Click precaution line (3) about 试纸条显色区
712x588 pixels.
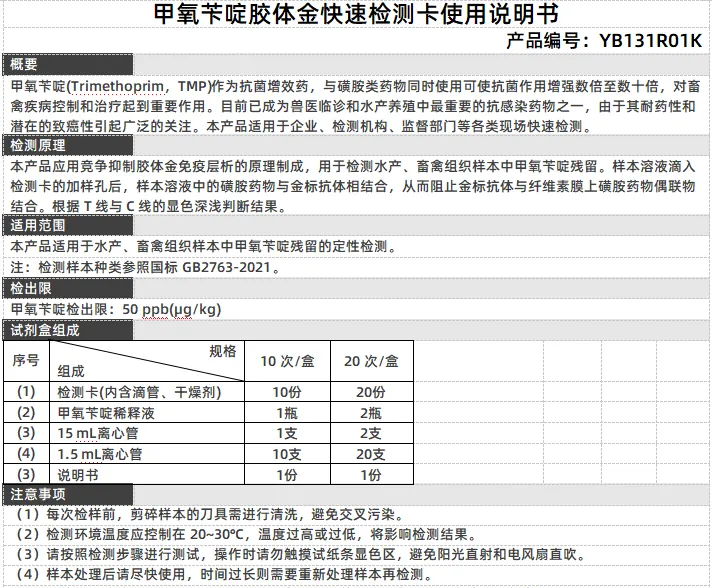302,554
